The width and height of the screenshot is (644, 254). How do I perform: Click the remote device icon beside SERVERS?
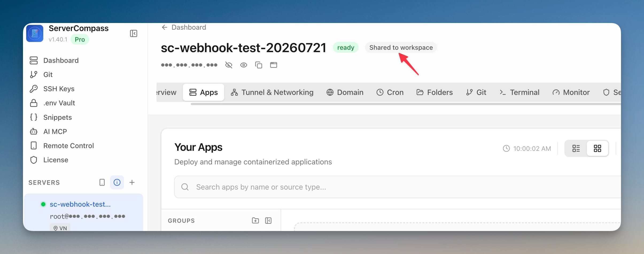(x=102, y=182)
